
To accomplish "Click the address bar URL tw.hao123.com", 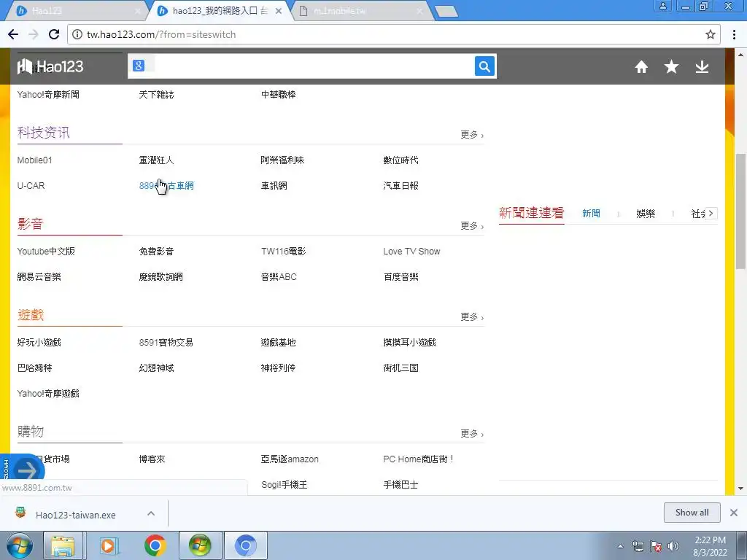I will pos(161,34).
